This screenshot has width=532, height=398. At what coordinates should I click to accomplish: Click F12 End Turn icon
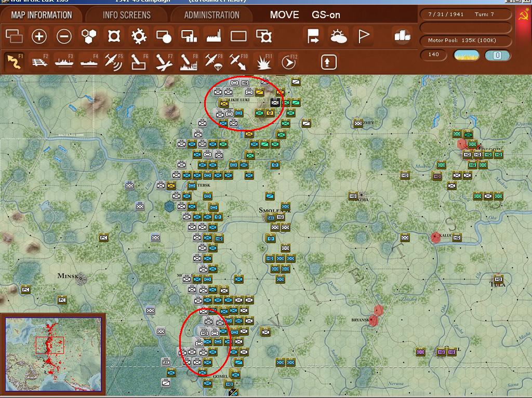[289, 62]
